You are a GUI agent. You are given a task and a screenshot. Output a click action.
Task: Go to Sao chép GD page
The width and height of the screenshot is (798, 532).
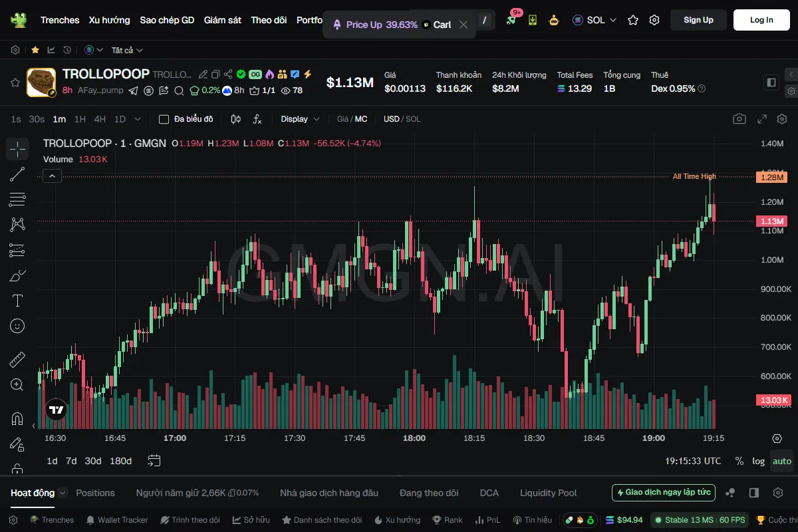pyautogui.click(x=167, y=20)
